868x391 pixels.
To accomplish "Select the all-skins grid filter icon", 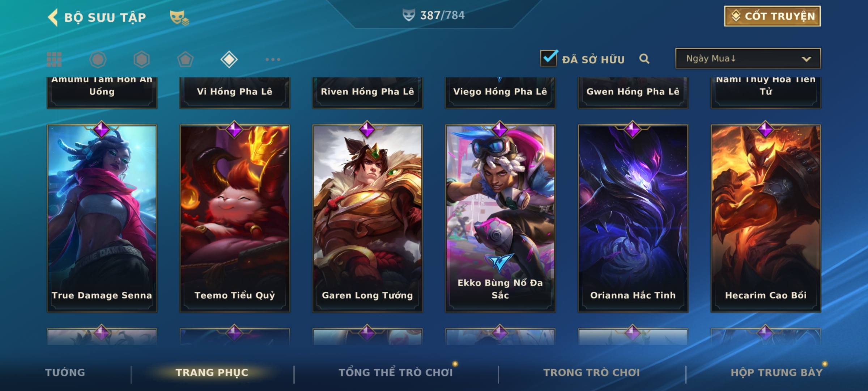I will tap(54, 59).
